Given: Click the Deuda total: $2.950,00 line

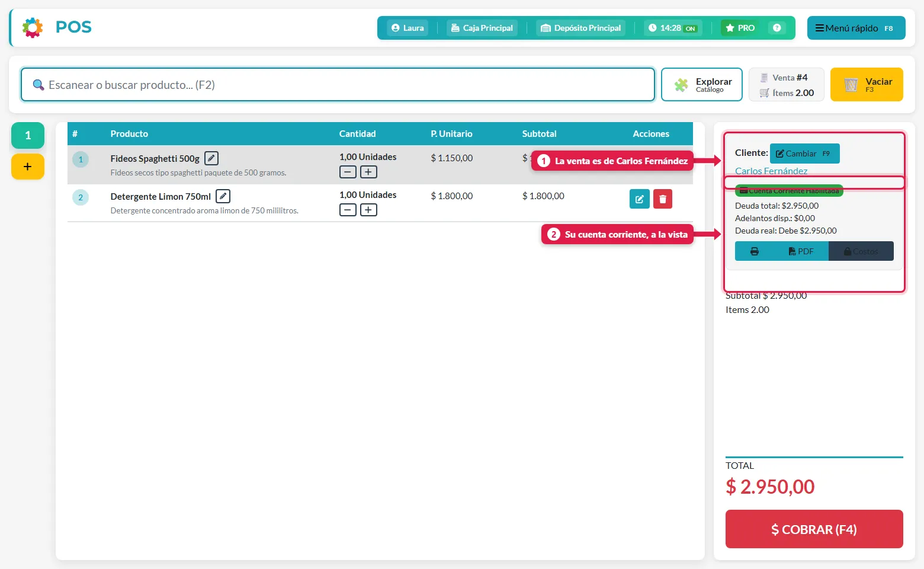Looking at the screenshot, I should [777, 206].
